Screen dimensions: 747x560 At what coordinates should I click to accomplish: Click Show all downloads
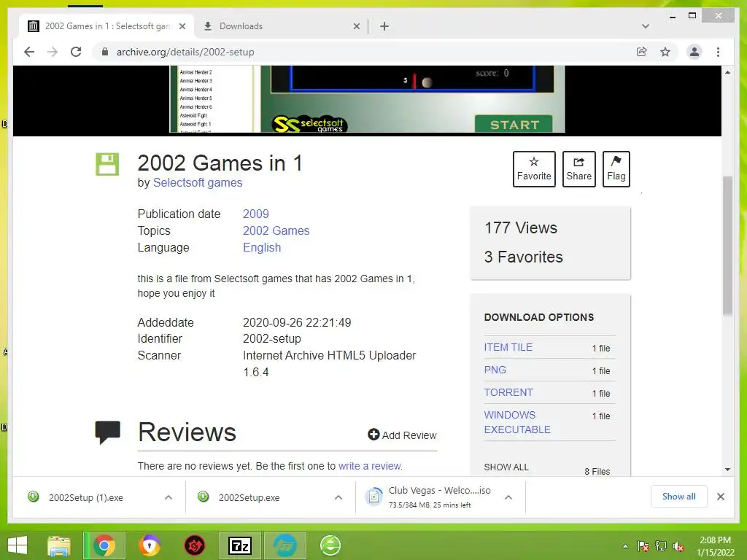pyautogui.click(x=679, y=497)
